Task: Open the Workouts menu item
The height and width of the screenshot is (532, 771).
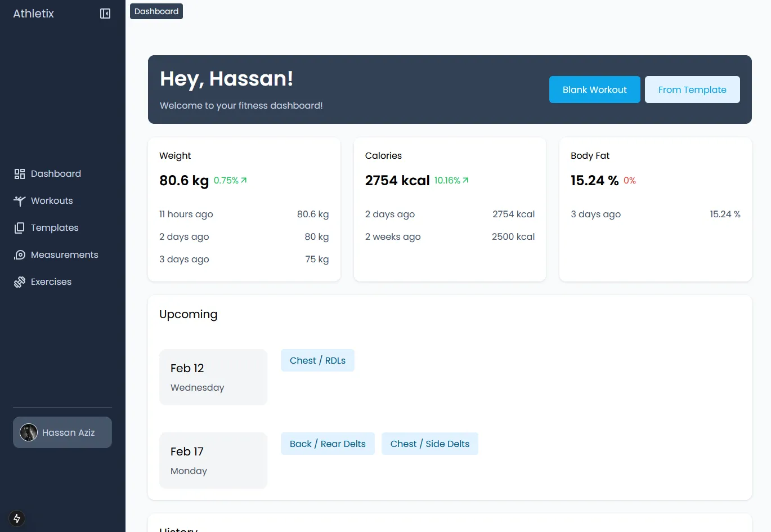Action: tap(52, 201)
